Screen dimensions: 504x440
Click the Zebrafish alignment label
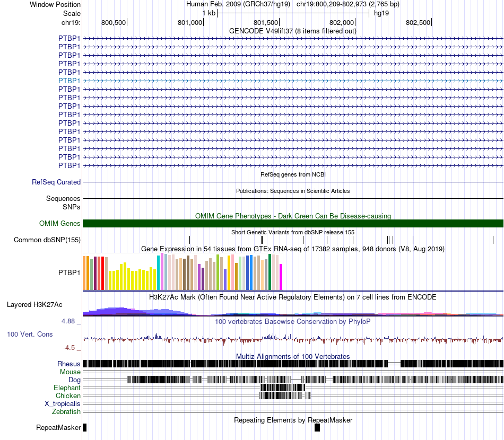[66, 411]
